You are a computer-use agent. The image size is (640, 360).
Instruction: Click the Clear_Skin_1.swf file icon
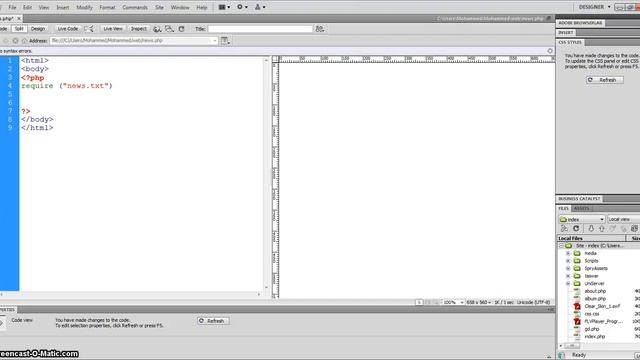pos(577,306)
